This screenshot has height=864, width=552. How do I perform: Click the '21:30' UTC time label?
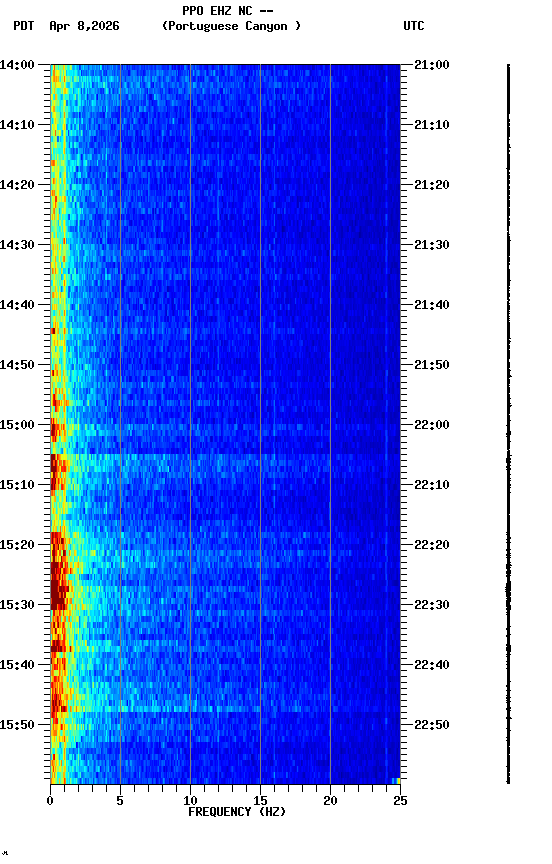(x=432, y=245)
